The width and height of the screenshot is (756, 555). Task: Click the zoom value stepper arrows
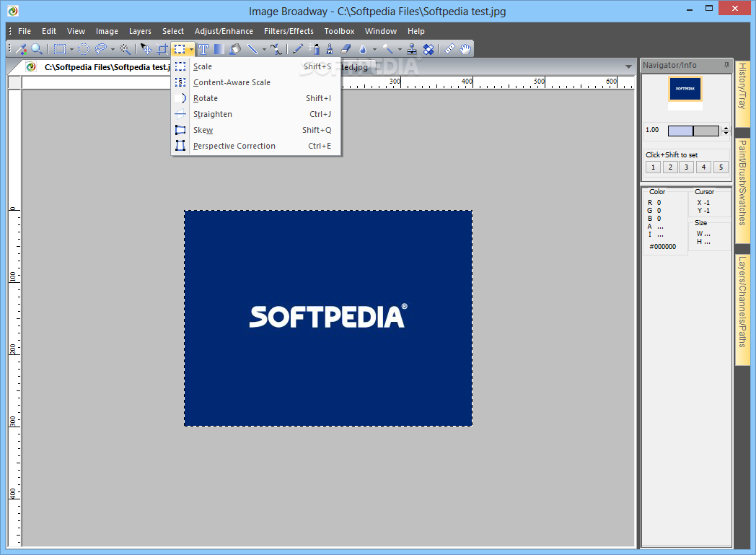pyautogui.click(x=726, y=131)
